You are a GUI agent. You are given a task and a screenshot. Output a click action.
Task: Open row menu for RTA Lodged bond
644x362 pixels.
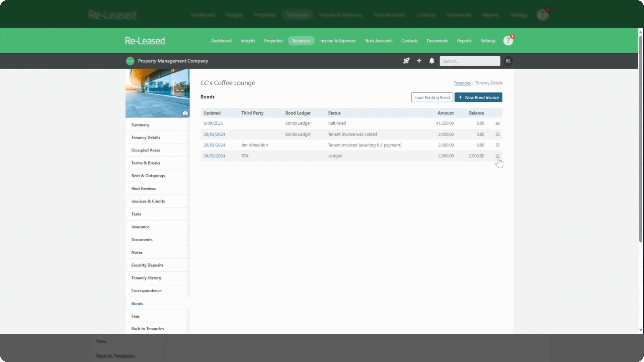click(x=497, y=156)
